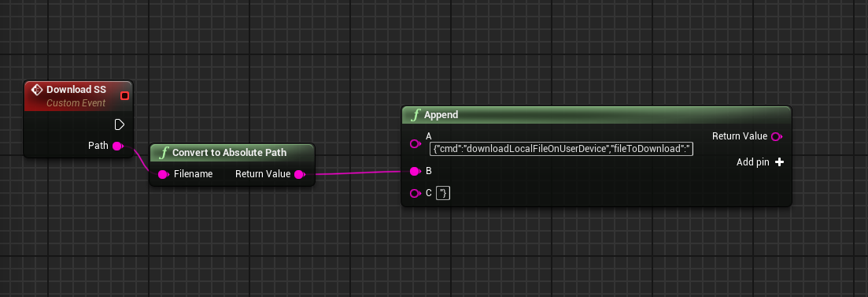
Task: Select the Append node title bar
Action: [597, 115]
